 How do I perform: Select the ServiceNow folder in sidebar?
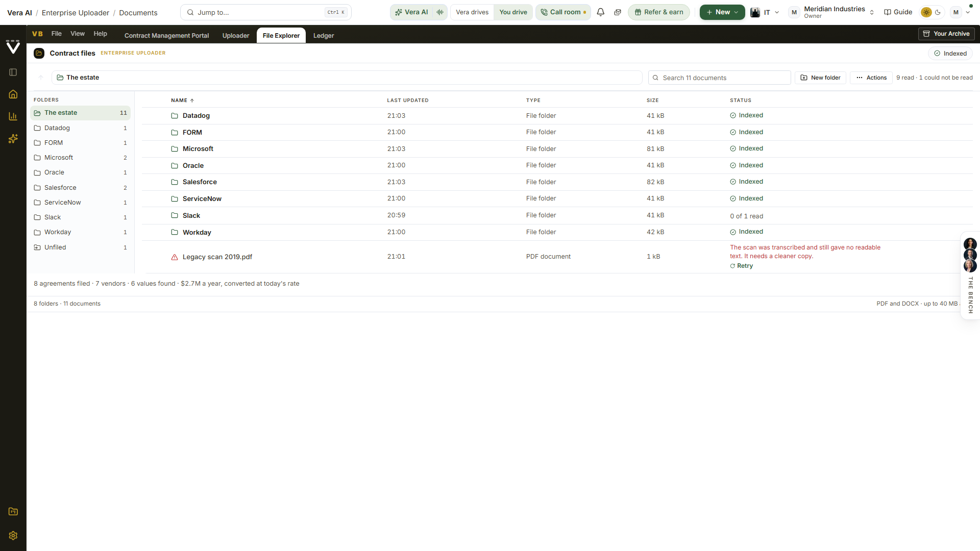(x=81, y=203)
